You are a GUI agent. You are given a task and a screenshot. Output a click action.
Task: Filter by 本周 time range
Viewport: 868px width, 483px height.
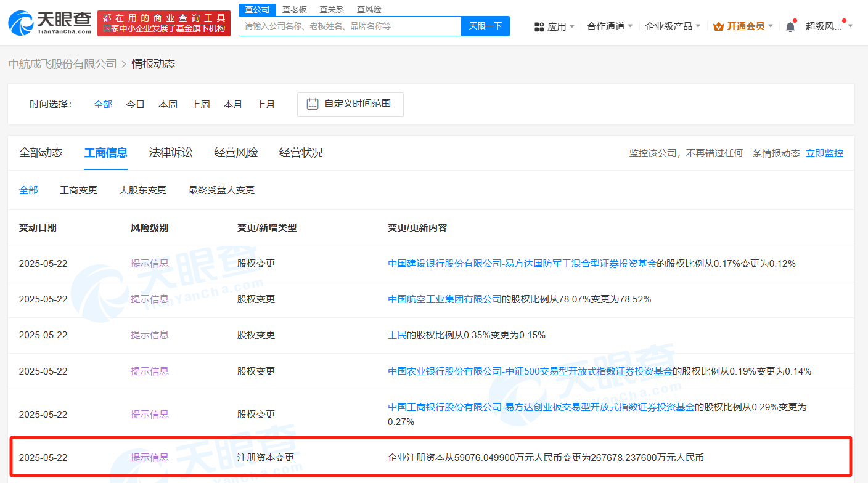point(168,105)
